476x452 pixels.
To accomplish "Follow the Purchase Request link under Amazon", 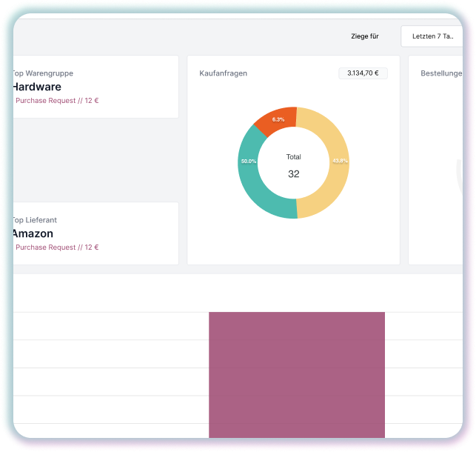I will 56,247.
